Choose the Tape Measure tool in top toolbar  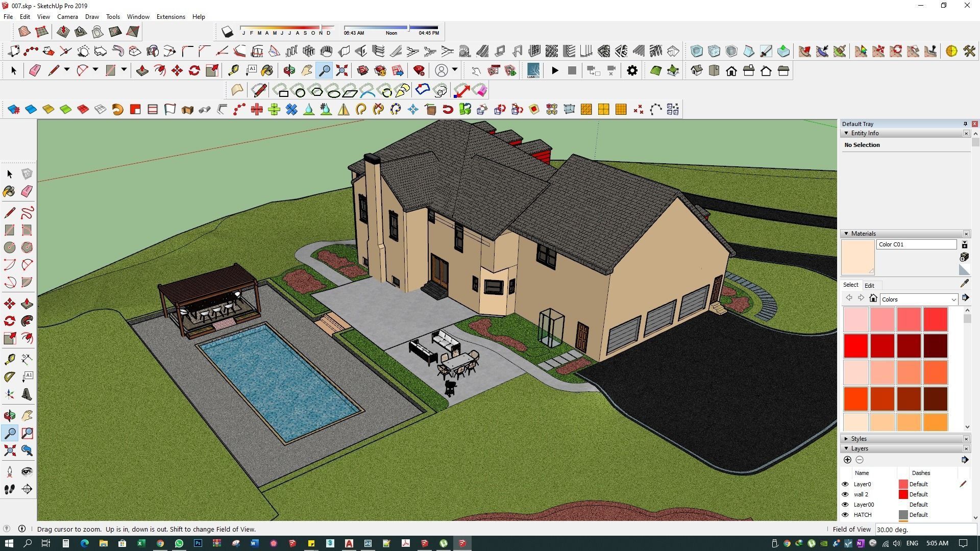(x=233, y=70)
